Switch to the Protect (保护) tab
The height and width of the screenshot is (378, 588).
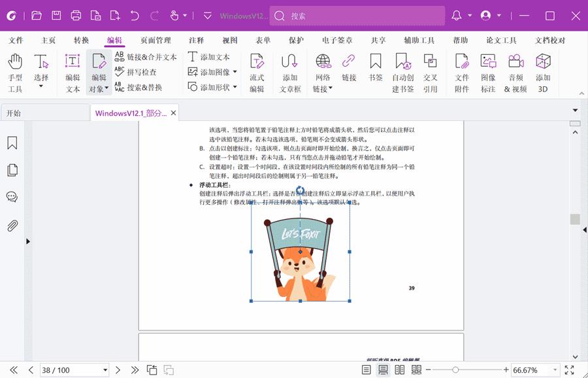coord(296,40)
